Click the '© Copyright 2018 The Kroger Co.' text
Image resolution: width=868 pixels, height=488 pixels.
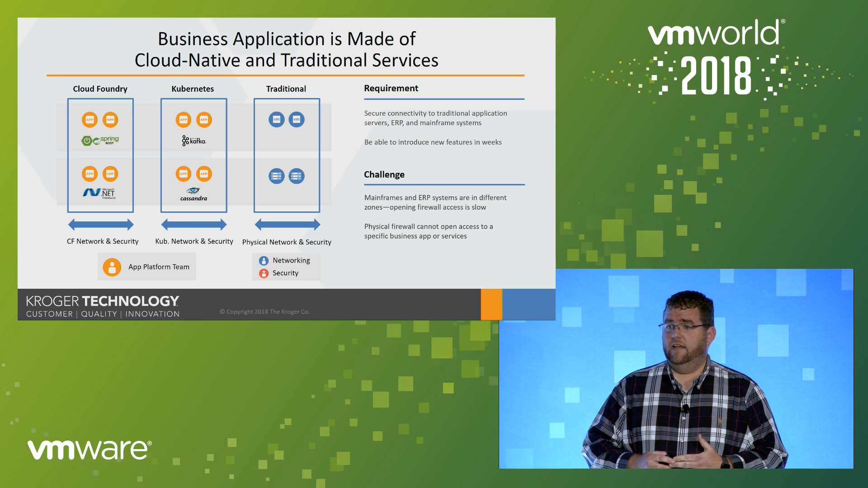(264, 312)
